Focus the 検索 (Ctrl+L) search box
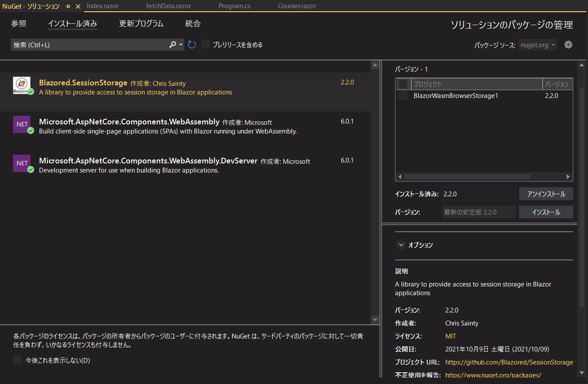The width and height of the screenshot is (588, 384). 89,45
